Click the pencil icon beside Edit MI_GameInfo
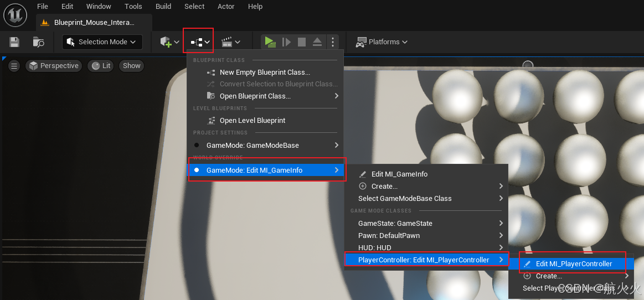Image resolution: width=644 pixels, height=300 pixels. (x=363, y=174)
